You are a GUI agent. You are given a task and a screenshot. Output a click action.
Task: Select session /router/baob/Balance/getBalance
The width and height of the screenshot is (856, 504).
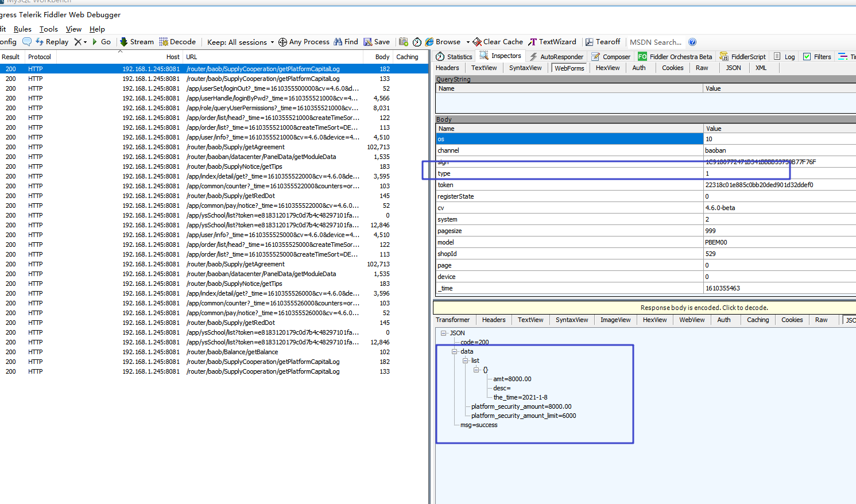coord(214,352)
